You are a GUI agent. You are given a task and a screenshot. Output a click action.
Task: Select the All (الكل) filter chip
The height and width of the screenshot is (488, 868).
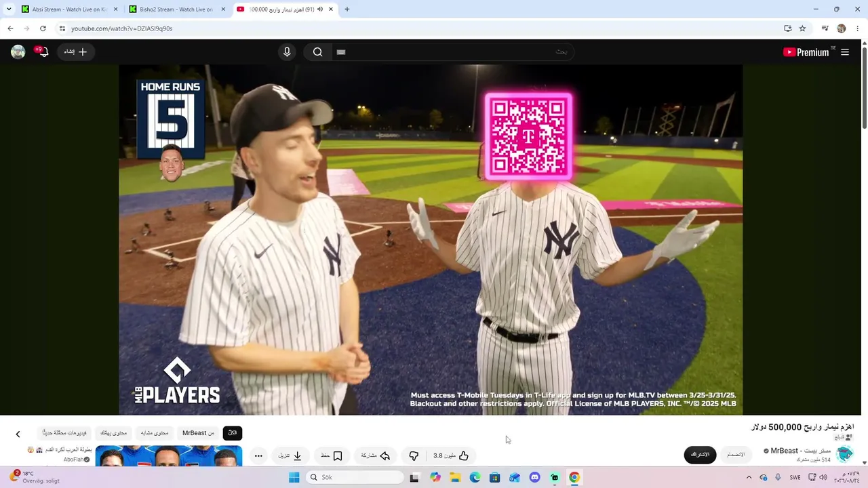tap(233, 433)
